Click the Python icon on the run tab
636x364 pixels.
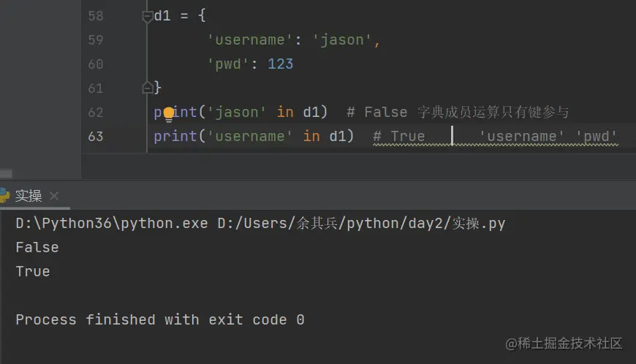point(4,195)
